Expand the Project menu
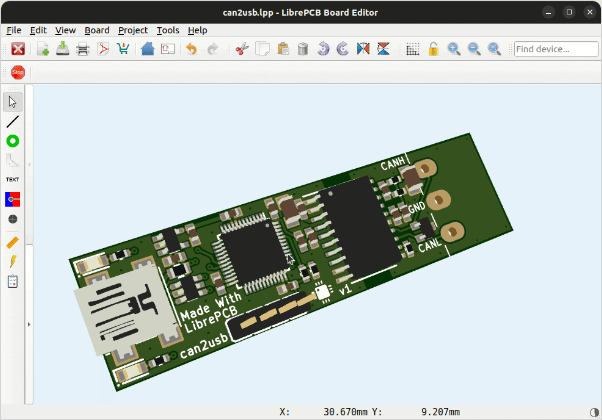 132,30
